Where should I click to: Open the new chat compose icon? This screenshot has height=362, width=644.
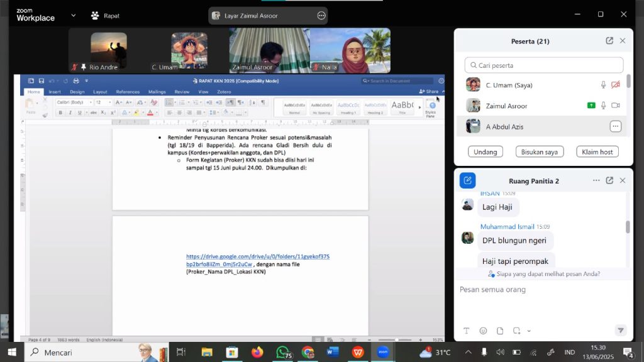(467, 181)
